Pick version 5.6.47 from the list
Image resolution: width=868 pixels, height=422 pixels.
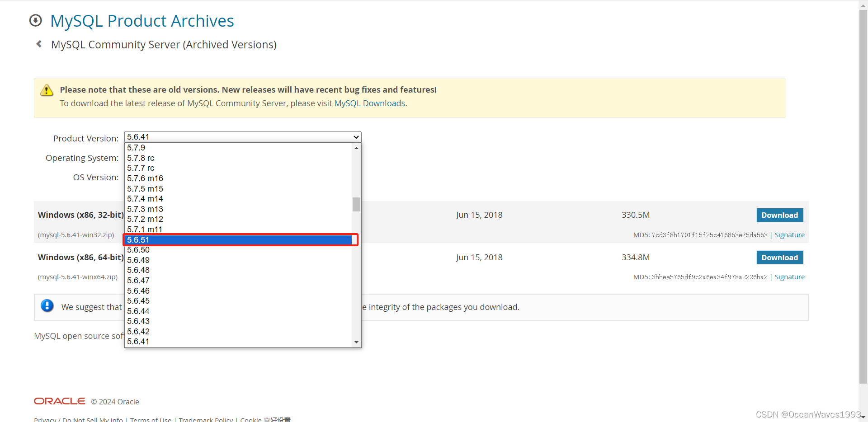pyautogui.click(x=238, y=281)
